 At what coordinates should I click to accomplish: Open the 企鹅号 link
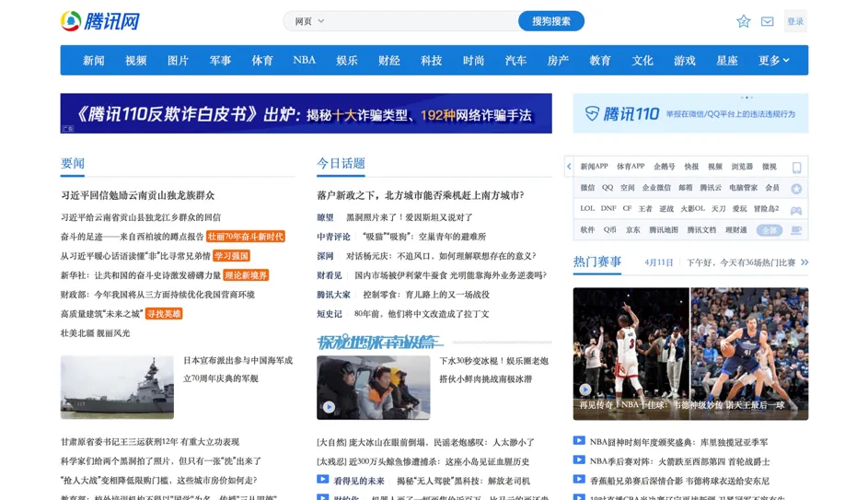coord(665,166)
